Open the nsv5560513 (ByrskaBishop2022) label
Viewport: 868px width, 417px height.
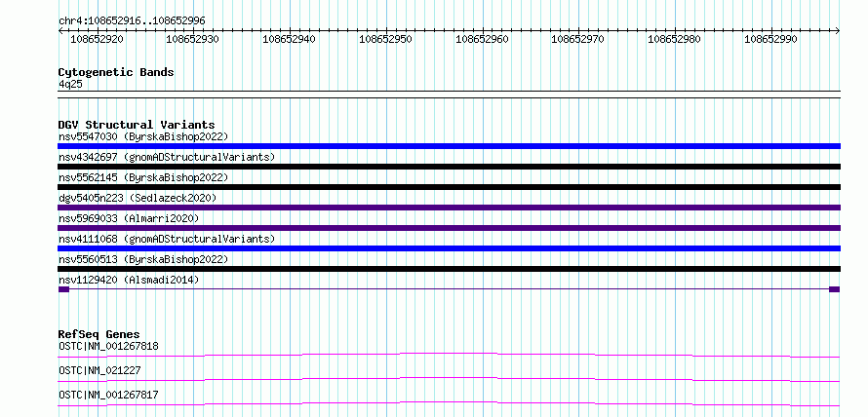coord(143,259)
